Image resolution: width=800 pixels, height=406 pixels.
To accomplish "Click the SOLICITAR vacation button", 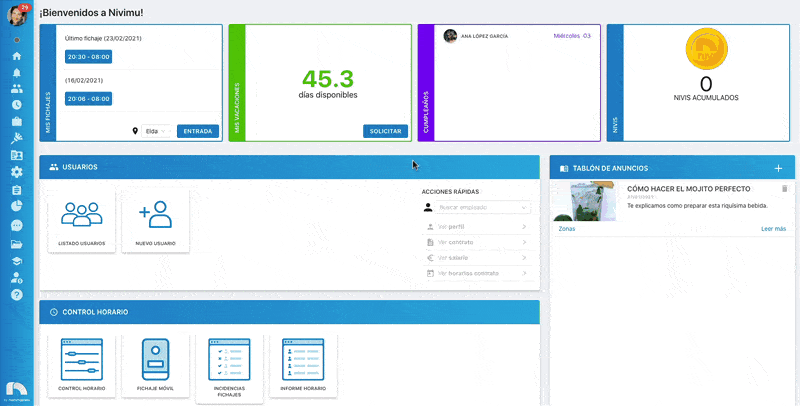I will [x=385, y=131].
